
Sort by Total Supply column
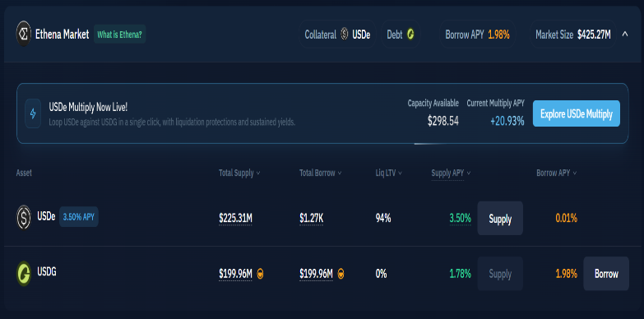pos(239,173)
